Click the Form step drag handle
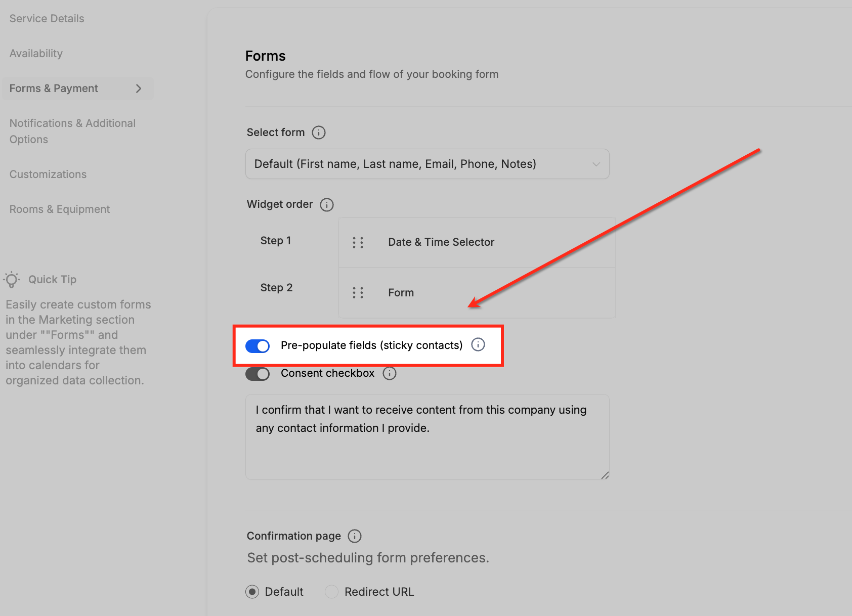 pyautogui.click(x=358, y=292)
